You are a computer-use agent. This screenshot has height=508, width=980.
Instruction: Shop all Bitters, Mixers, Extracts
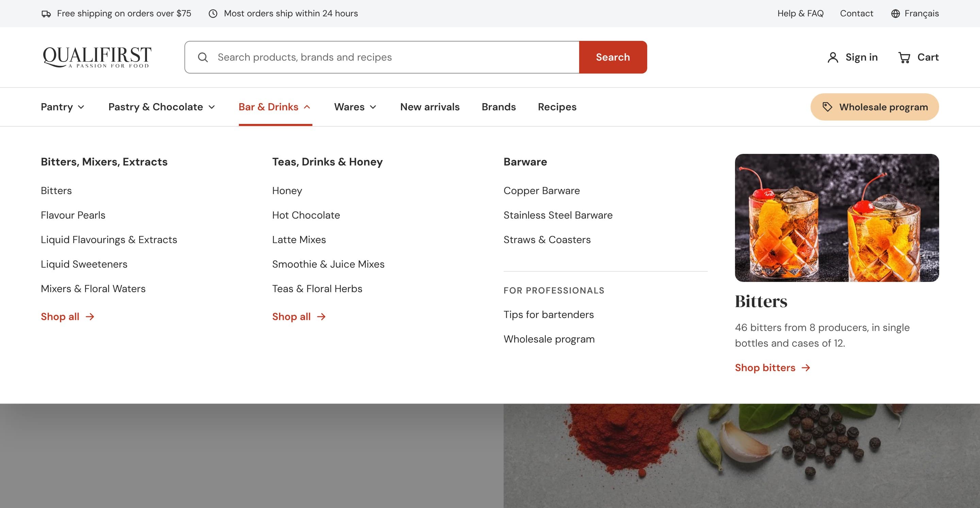67,317
